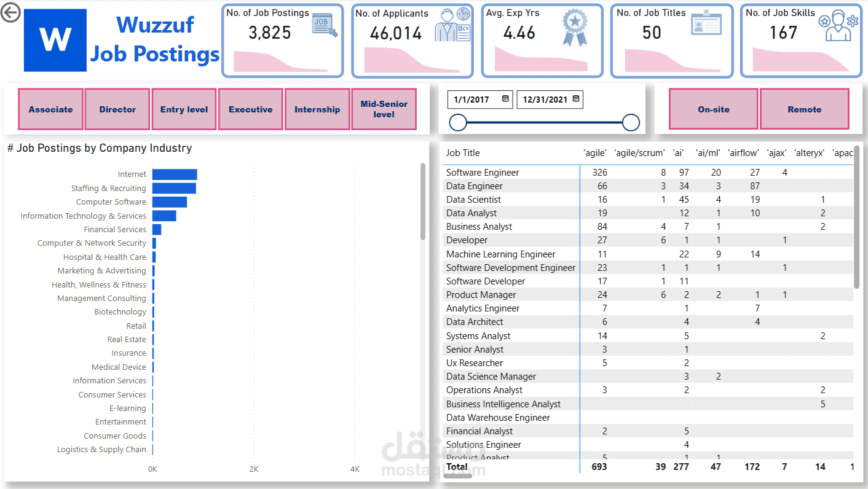Click the Computer & Network Security label

tap(92, 243)
